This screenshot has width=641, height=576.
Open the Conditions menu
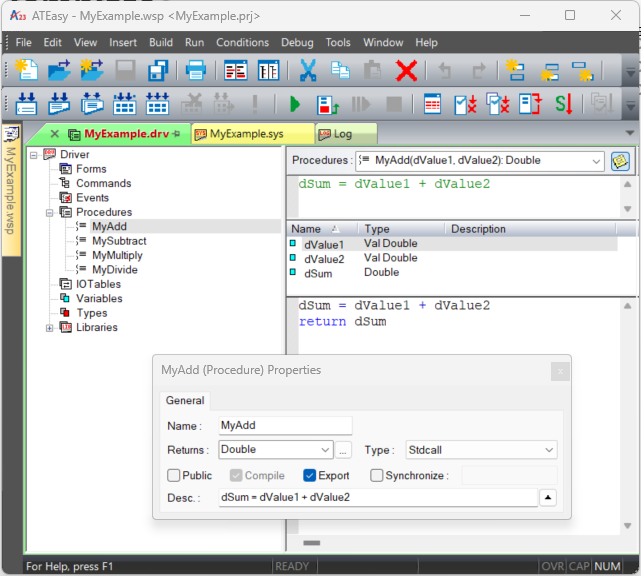tap(242, 43)
